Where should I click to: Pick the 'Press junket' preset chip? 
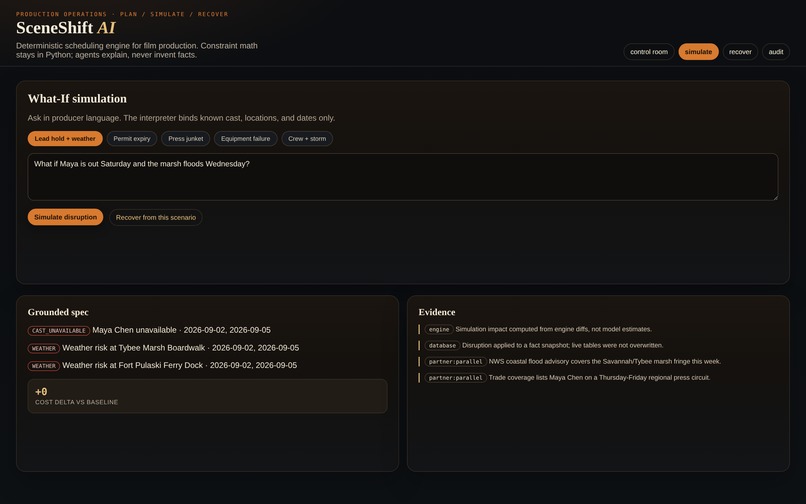pyautogui.click(x=186, y=139)
